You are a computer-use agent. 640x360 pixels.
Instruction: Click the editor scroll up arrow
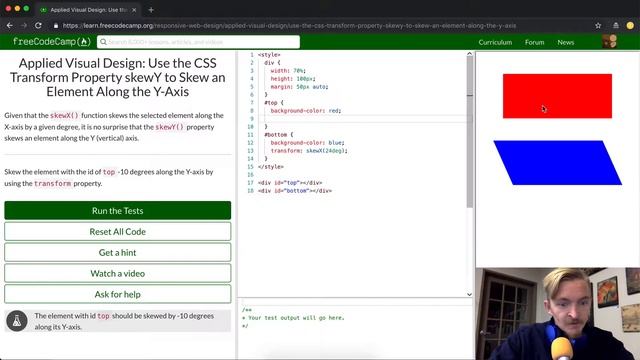tap(469, 54)
